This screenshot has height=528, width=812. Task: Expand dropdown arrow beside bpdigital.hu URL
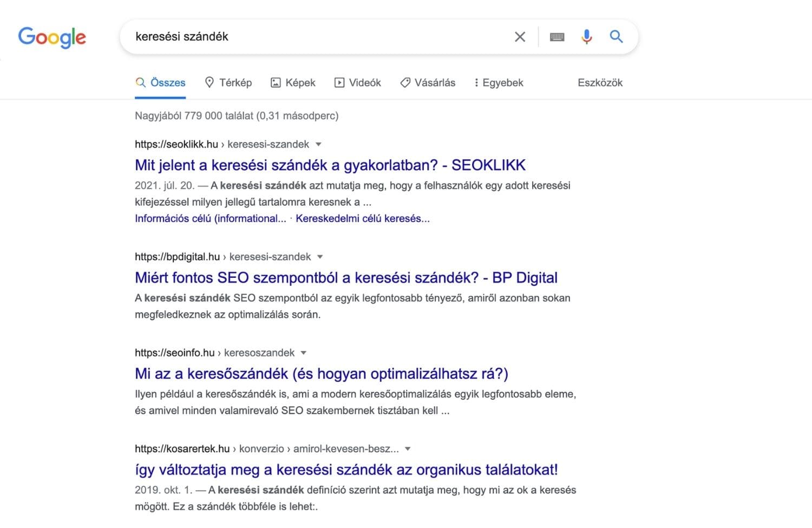[x=320, y=257]
